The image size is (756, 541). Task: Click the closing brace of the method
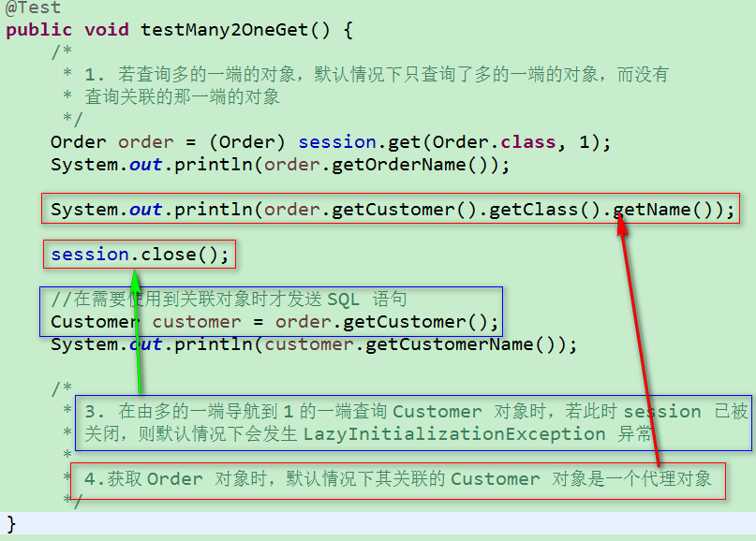[11, 523]
